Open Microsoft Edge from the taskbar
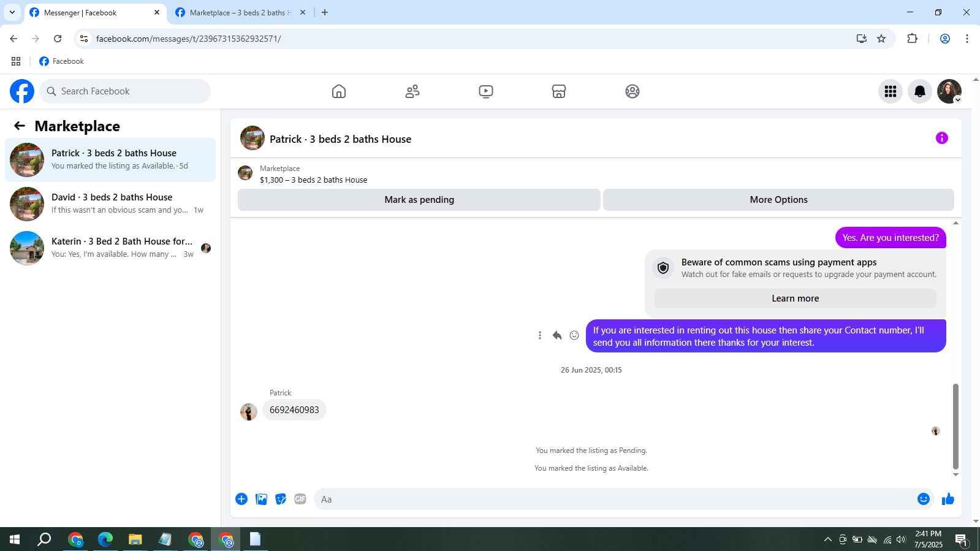Viewport: 980px width, 551px height. click(x=105, y=539)
